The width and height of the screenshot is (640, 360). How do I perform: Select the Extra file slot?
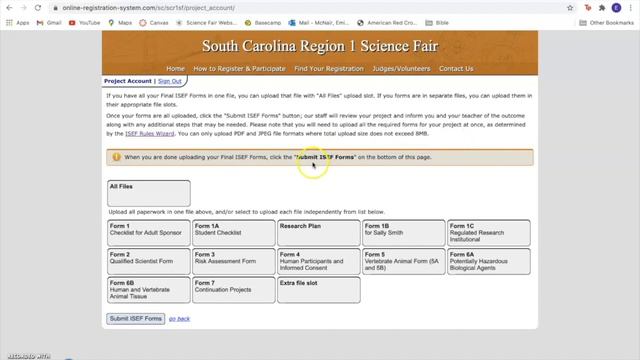click(x=319, y=290)
